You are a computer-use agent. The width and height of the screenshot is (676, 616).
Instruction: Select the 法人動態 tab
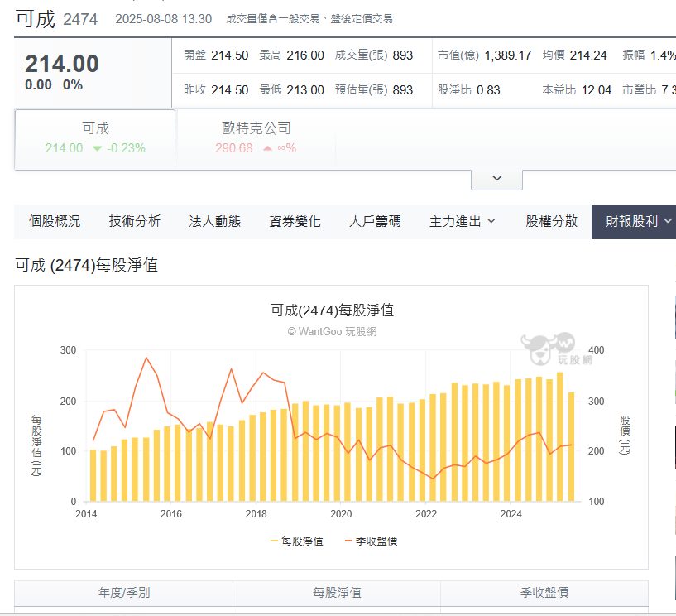tap(214, 221)
